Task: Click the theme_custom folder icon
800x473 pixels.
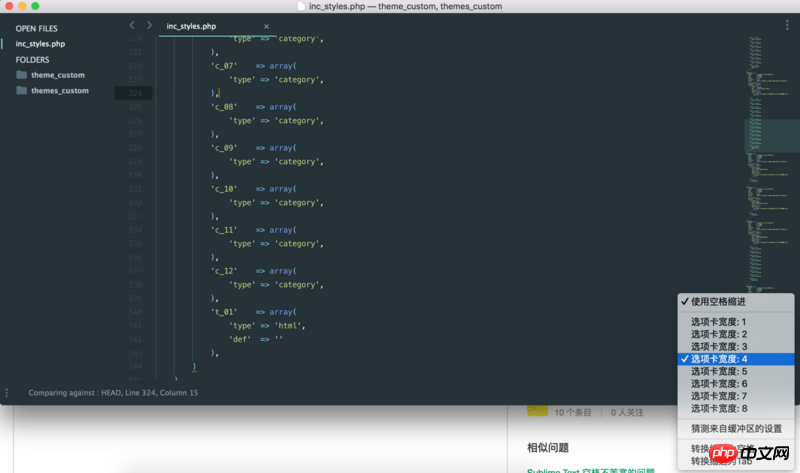Action: pyautogui.click(x=21, y=75)
